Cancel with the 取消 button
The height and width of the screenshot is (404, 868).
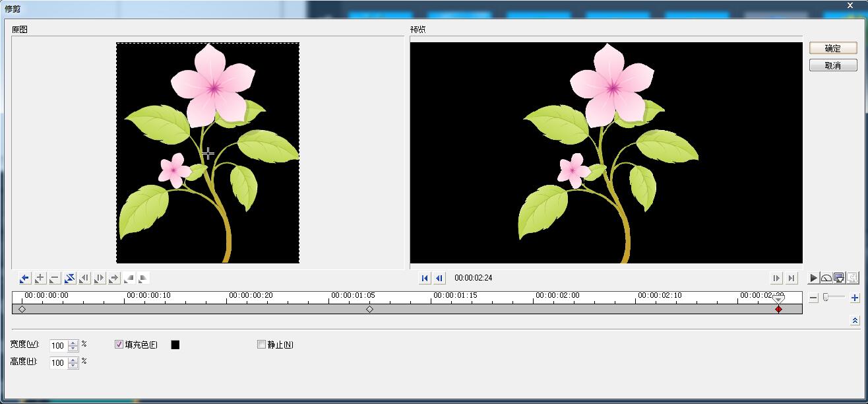tap(833, 65)
